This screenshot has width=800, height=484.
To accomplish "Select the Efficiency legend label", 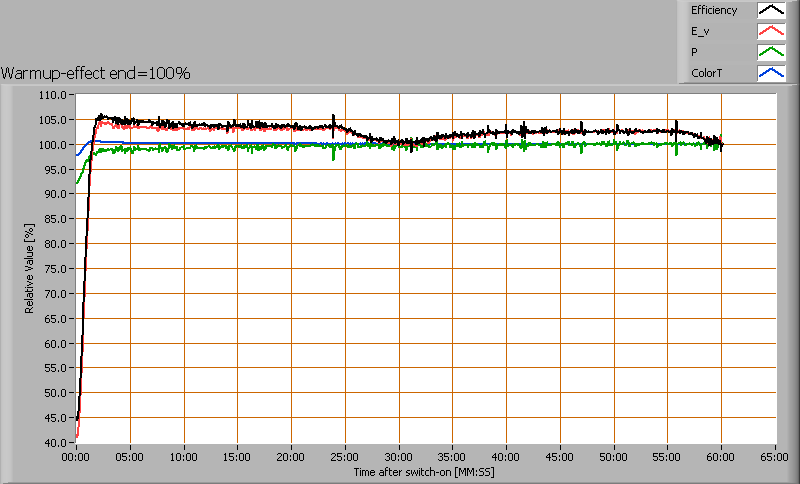I will (x=713, y=11).
